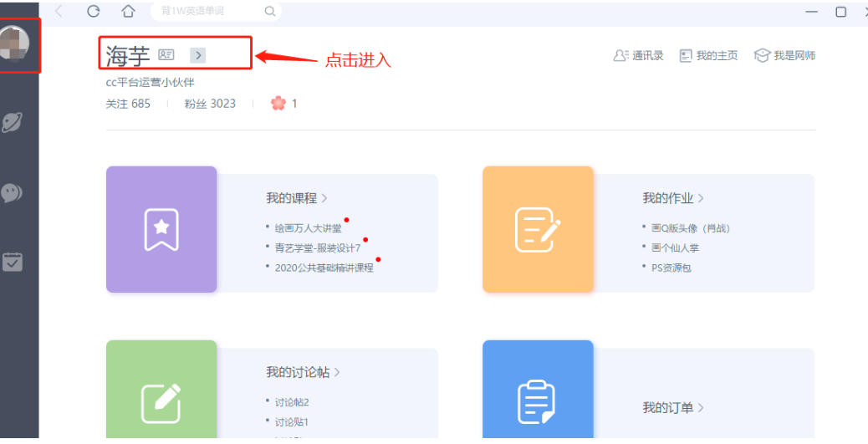
Task: Click the orange homework note tile
Action: click(538, 229)
